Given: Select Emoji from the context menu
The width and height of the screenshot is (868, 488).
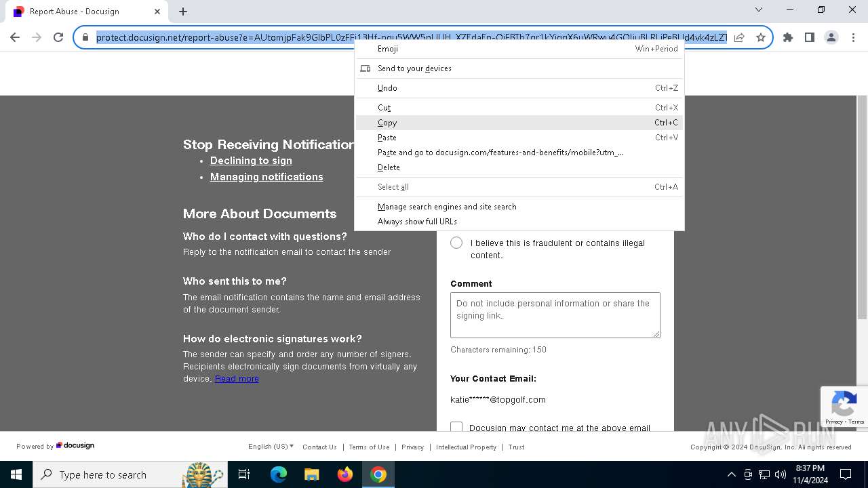Looking at the screenshot, I should pyautogui.click(x=519, y=49).
